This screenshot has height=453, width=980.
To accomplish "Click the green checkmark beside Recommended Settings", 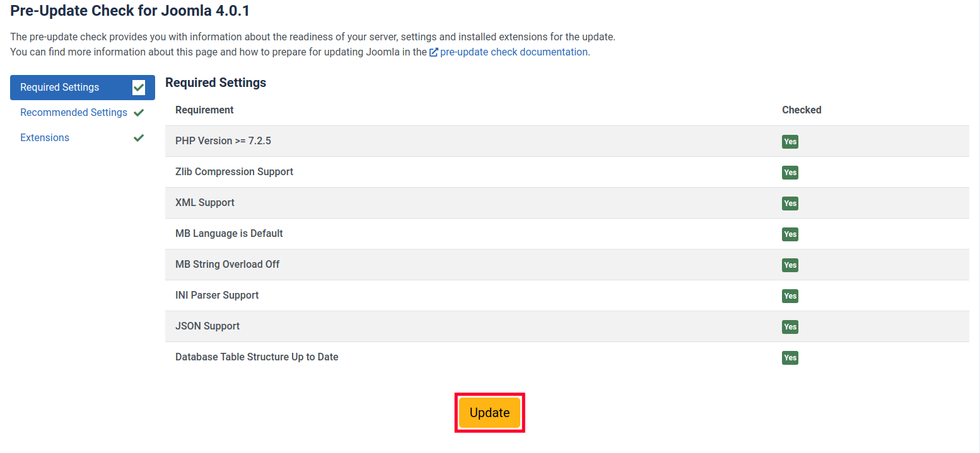I will (139, 113).
